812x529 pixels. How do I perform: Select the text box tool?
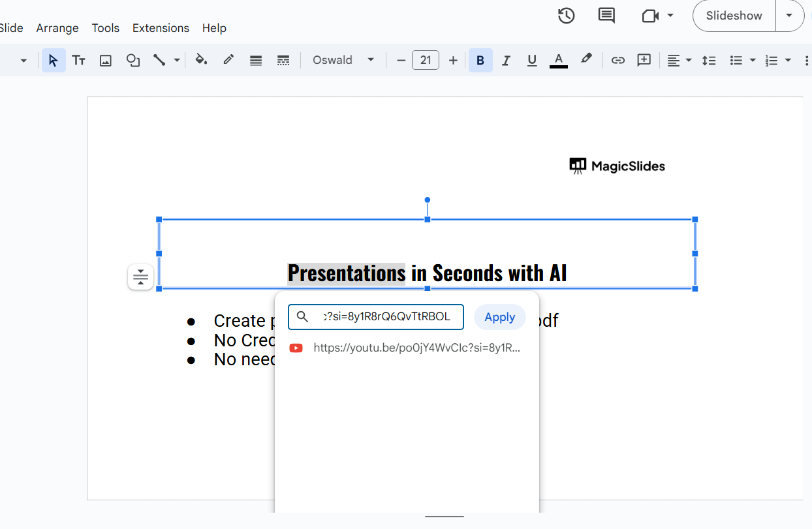click(79, 60)
